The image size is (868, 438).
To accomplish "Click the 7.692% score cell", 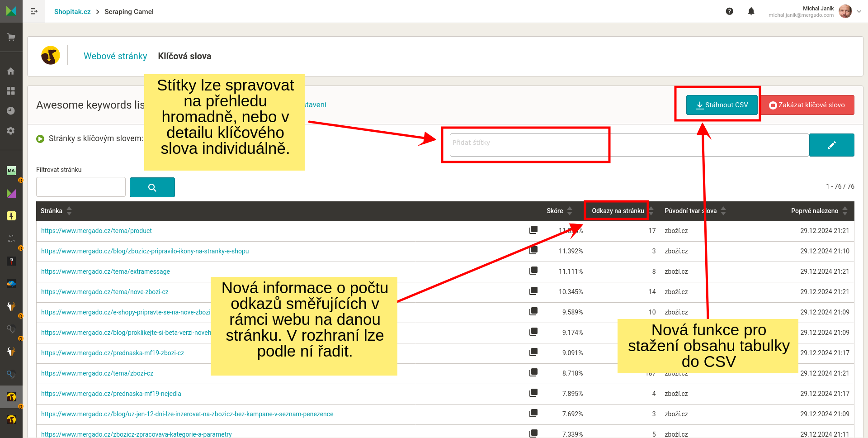I will [572, 414].
